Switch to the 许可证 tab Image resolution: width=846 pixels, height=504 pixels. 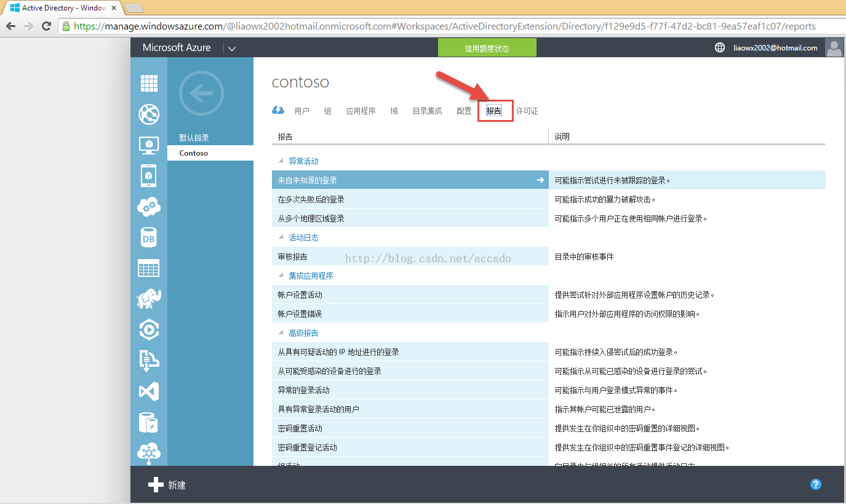(x=527, y=111)
